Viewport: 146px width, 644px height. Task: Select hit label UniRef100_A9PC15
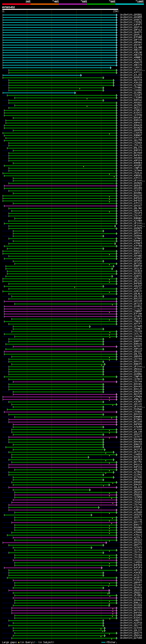click(131, 349)
